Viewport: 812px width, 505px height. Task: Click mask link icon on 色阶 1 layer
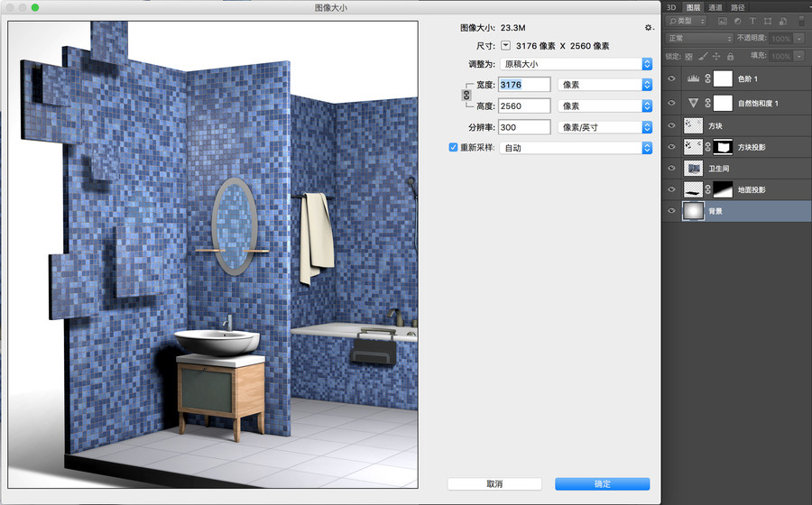[708, 78]
